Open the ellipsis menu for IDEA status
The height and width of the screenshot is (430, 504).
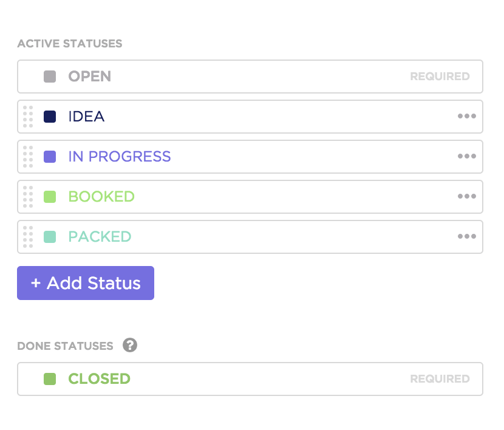[x=466, y=117]
